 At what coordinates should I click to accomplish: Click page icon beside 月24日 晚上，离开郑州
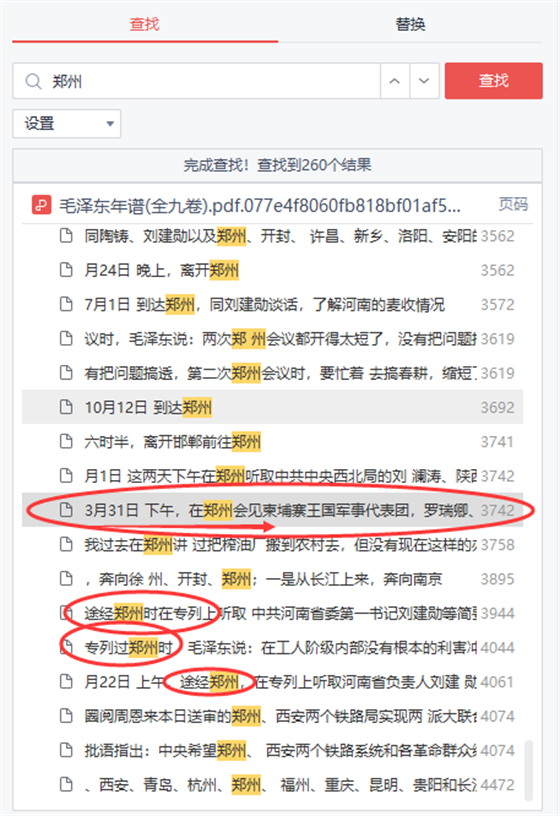point(66,270)
